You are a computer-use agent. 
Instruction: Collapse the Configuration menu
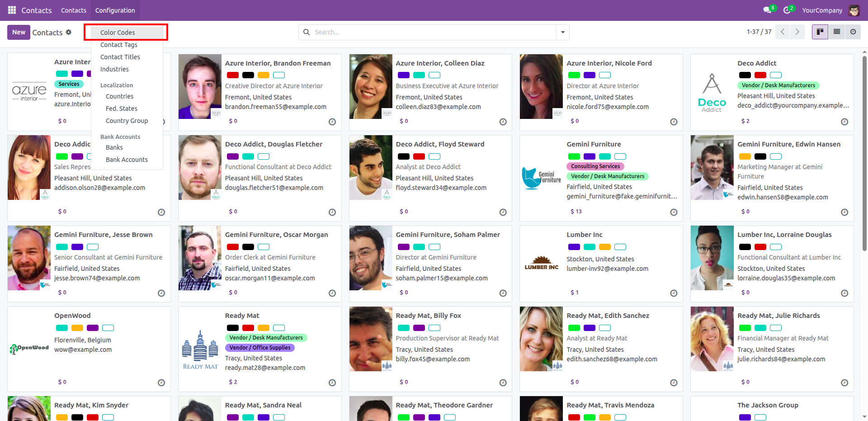coord(115,10)
